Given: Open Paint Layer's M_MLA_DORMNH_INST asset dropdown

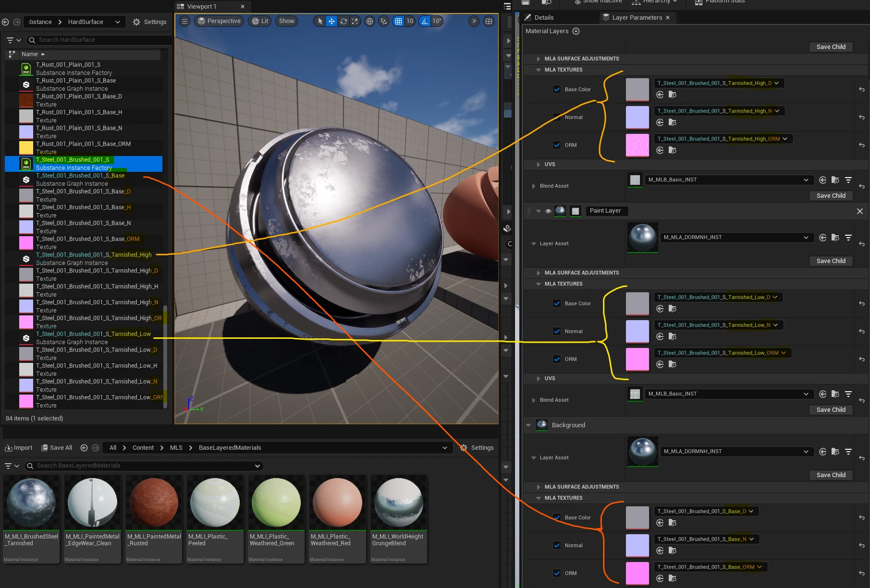Looking at the screenshot, I should 736,238.
